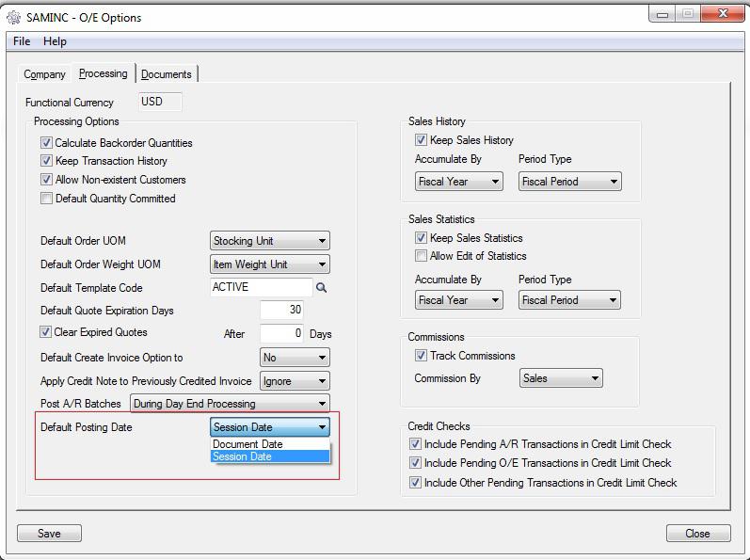750x560 pixels.
Task: Collapse Default Posting Date dropdown
Action: click(270, 427)
